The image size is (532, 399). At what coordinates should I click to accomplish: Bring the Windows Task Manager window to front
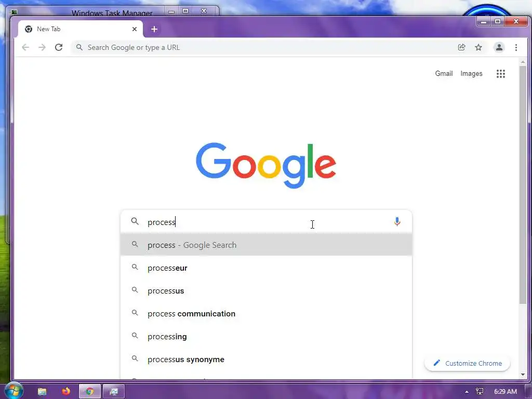click(x=112, y=12)
